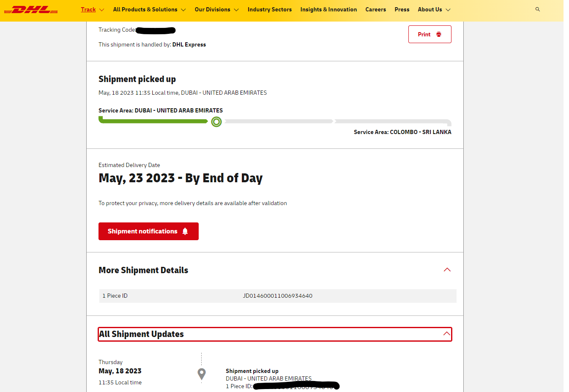Click Service Area: COLOMBO - SRI LANKA label

click(x=402, y=132)
